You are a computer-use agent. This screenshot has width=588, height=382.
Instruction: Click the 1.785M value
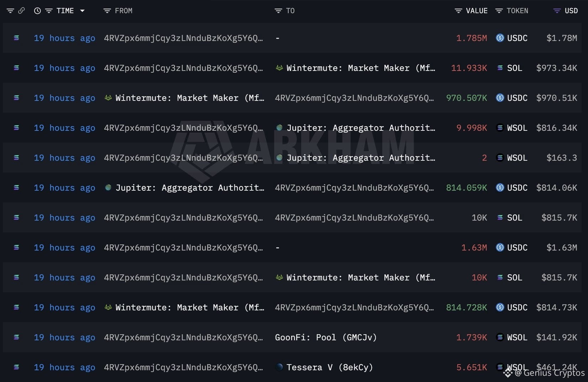(472, 38)
